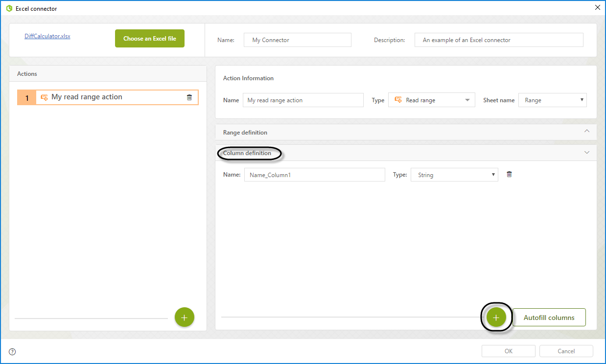Open the column Type dropdown showing String
This screenshot has width=606, height=364.
click(454, 175)
